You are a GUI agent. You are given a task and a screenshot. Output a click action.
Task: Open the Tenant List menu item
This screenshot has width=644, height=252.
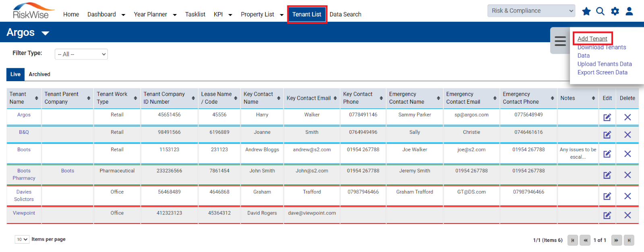coord(307,14)
